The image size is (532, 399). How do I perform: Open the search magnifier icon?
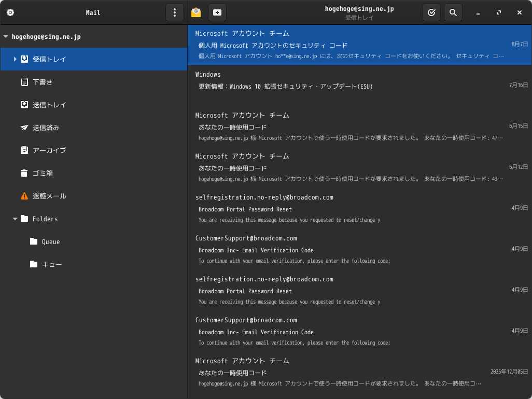(453, 12)
